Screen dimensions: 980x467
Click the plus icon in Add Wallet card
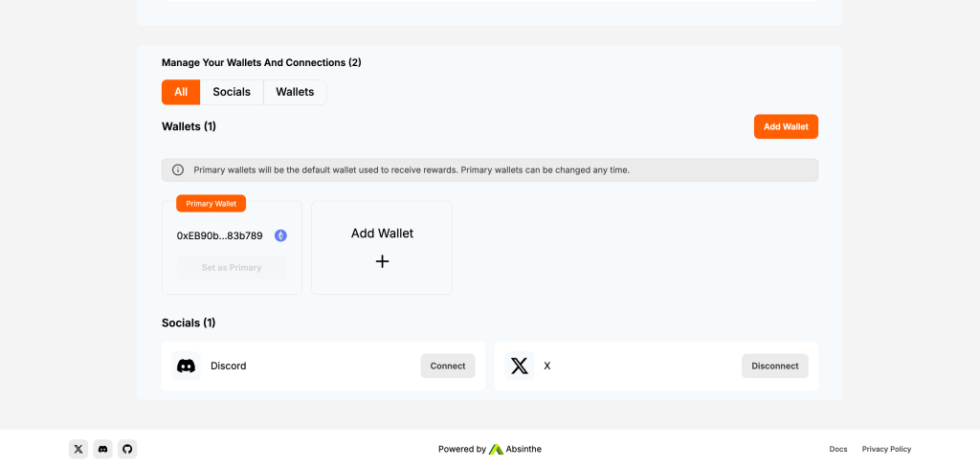pos(382,261)
